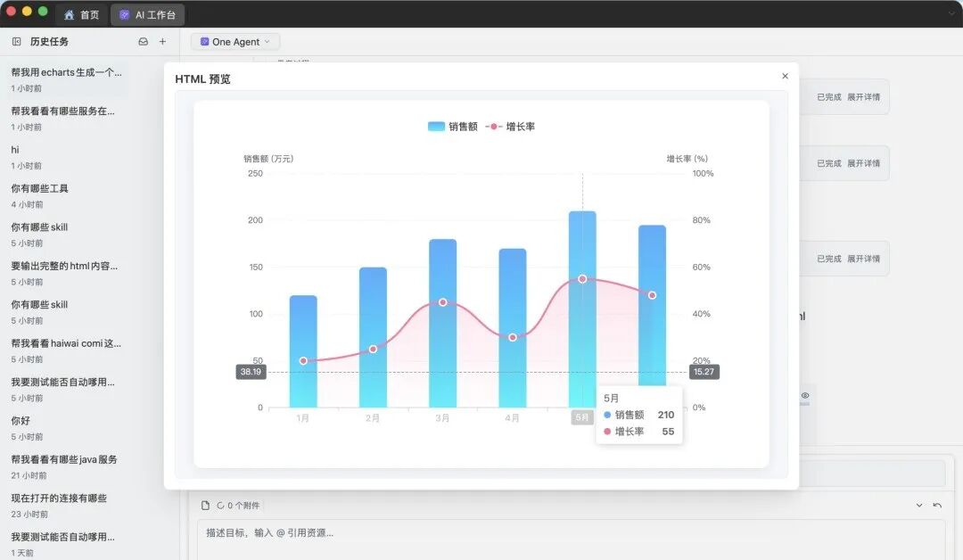Click the refresh icon next to 0 个附件
Image resolution: width=963 pixels, height=560 pixels.
[220, 506]
